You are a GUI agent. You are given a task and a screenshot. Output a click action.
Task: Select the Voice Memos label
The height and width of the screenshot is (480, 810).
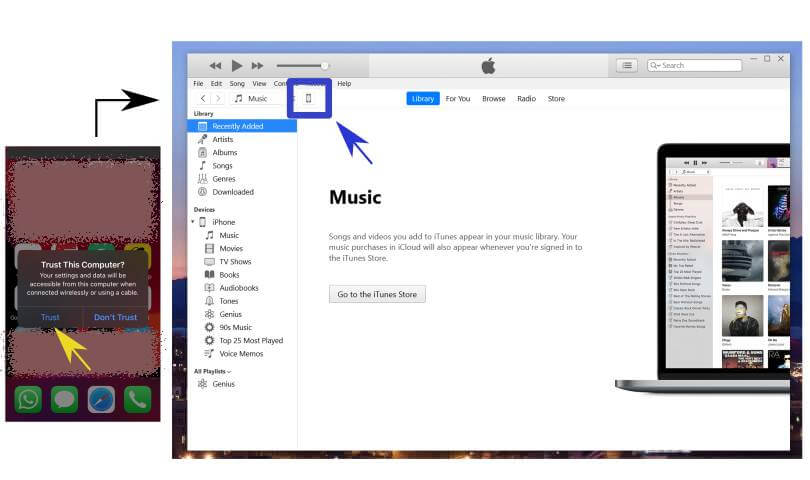241,353
